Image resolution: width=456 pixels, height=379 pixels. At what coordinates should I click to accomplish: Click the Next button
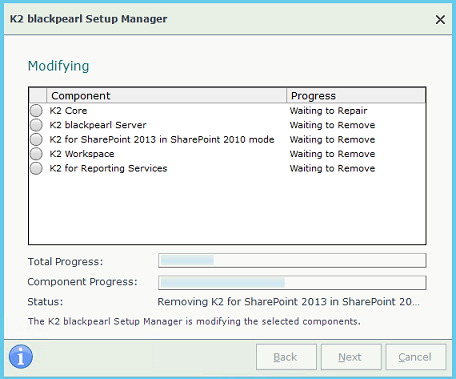[351, 357]
